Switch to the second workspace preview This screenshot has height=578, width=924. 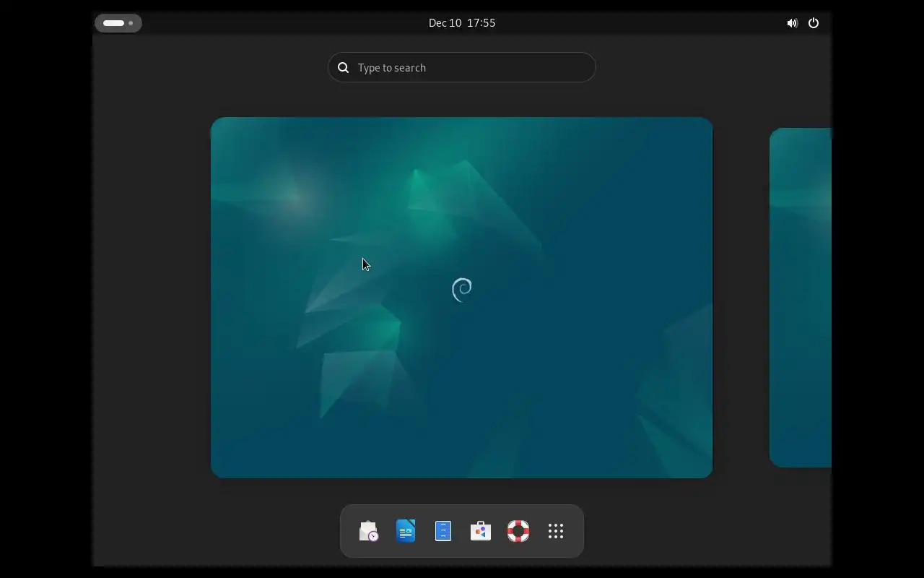(x=801, y=298)
